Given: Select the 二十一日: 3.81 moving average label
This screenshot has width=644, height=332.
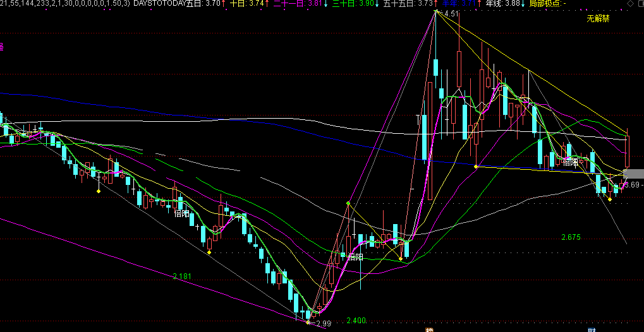Looking at the screenshot, I should [x=298, y=4].
